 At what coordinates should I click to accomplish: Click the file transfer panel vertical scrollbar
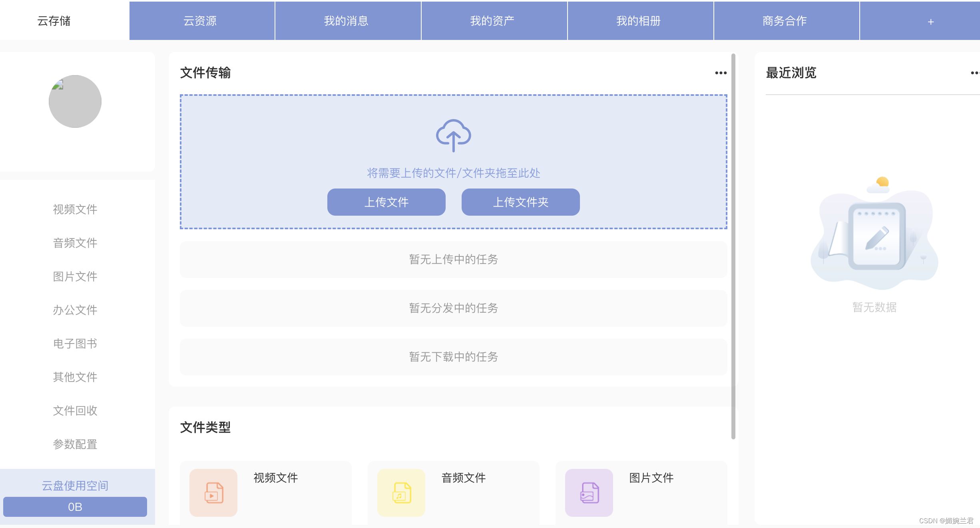point(733,246)
